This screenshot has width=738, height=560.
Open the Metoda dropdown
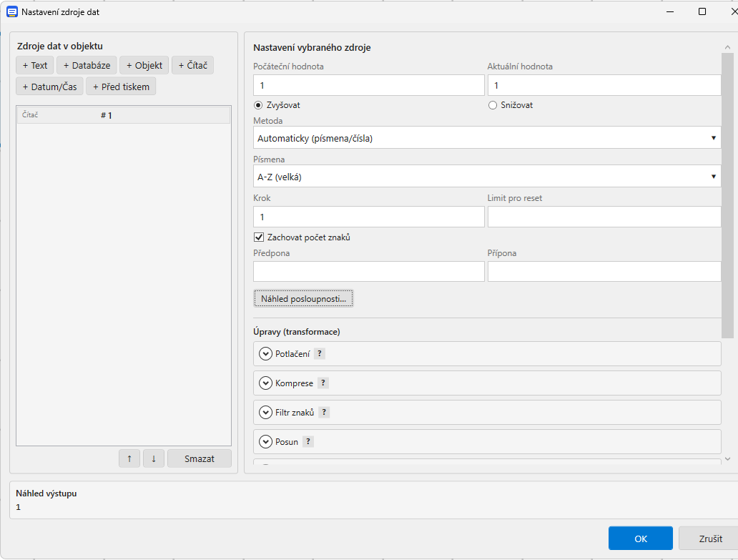487,138
